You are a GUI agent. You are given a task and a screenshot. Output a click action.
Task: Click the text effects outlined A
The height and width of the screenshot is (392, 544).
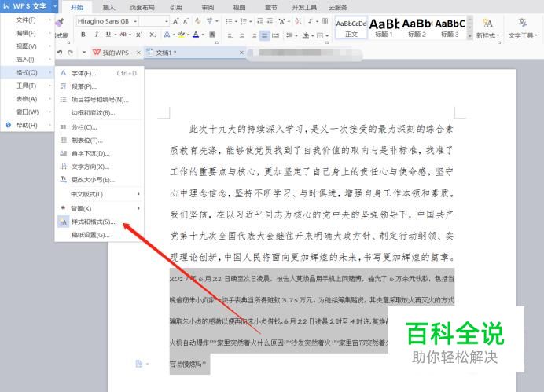(x=167, y=35)
